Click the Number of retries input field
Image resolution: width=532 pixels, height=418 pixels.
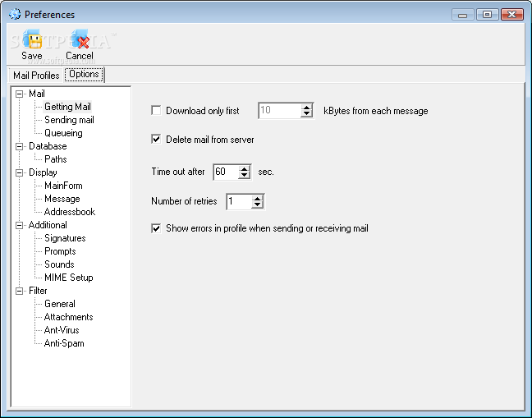pyautogui.click(x=240, y=201)
